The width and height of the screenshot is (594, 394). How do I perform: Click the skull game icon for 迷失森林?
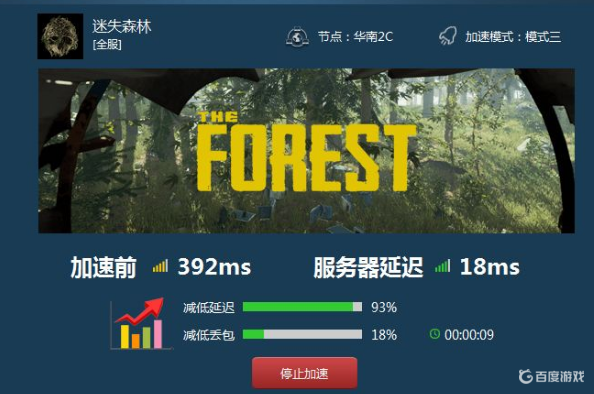60,36
